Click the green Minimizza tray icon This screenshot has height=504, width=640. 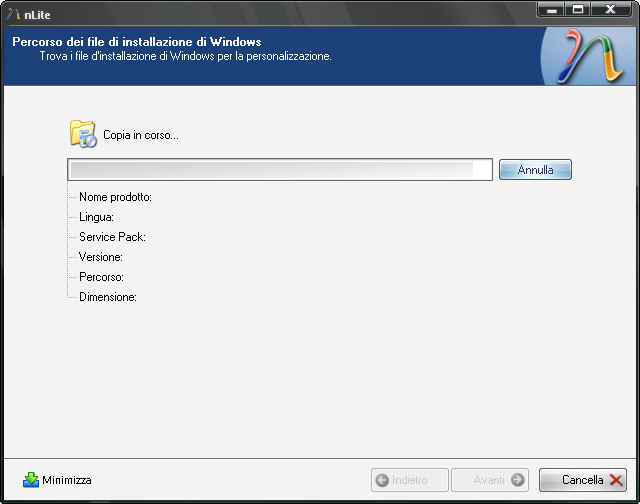coord(31,480)
